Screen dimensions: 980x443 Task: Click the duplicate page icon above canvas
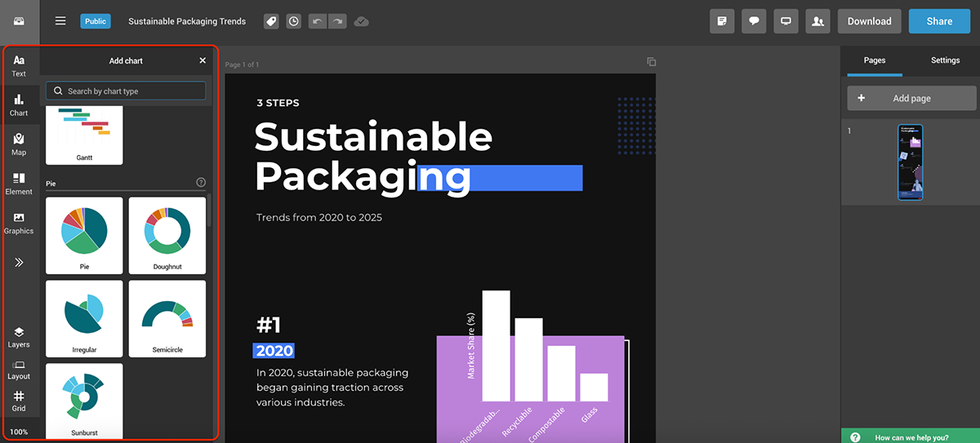point(651,61)
